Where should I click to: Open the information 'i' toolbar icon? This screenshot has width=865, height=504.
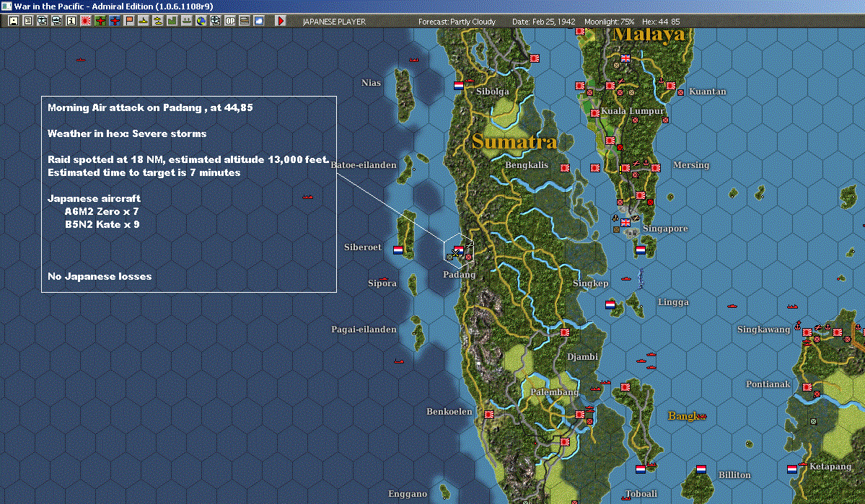coord(71,21)
